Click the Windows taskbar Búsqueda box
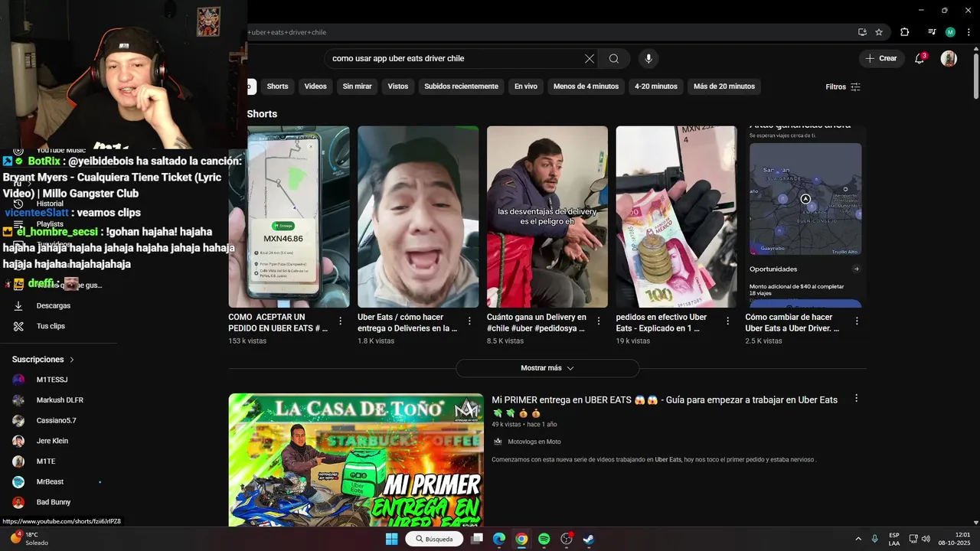The height and width of the screenshot is (551, 980). click(434, 539)
